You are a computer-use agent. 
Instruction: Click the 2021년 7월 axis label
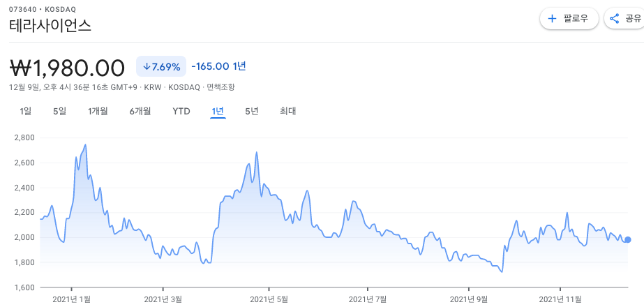pos(368,299)
